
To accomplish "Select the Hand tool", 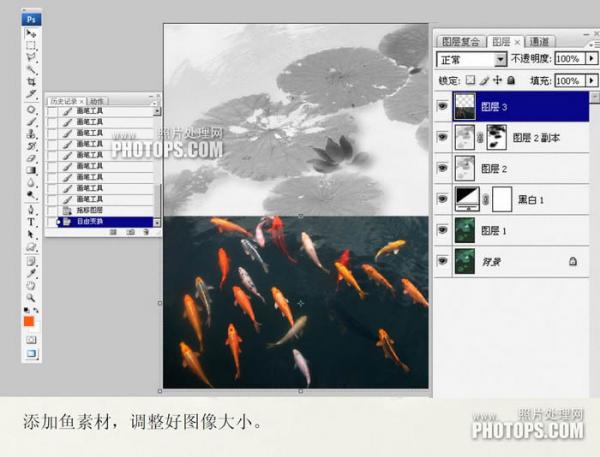I will coord(31,285).
